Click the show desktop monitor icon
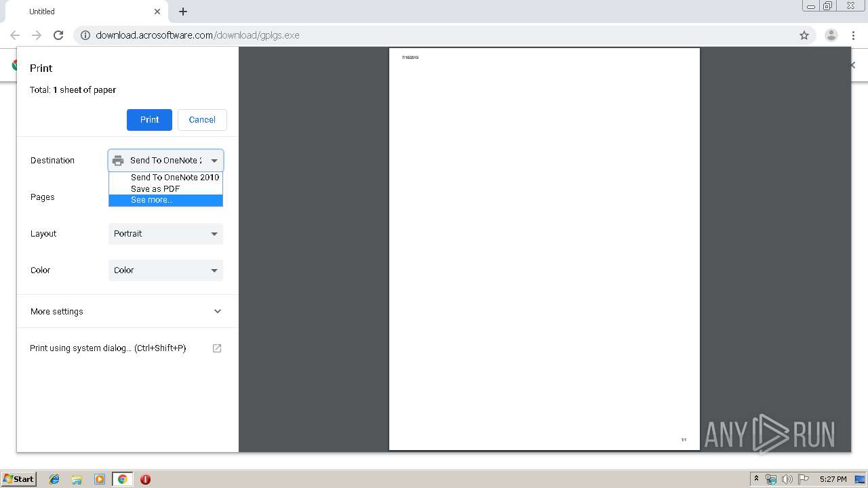Image resolution: width=868 pixels, height=488 pixels. click(x=861, y=479)
